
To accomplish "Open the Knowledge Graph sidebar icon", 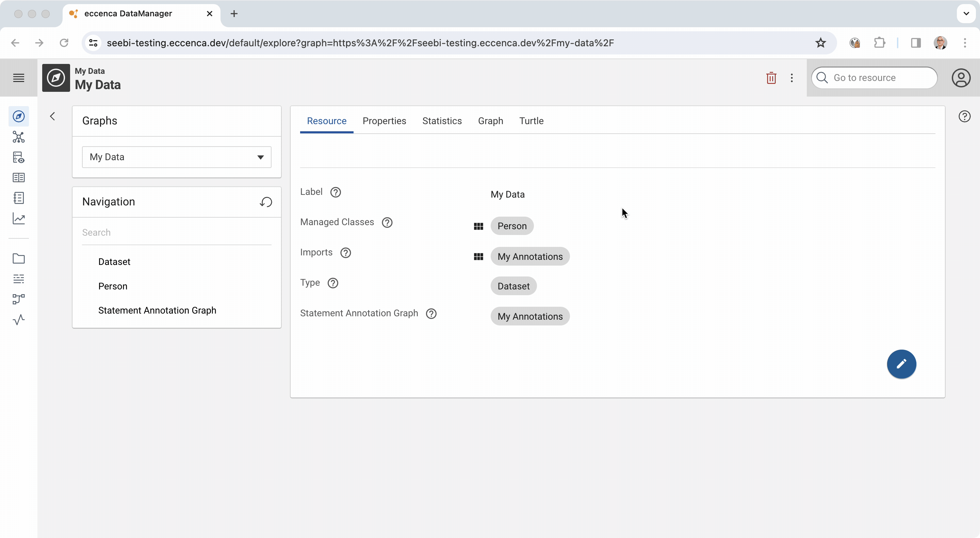I will 18,137.
